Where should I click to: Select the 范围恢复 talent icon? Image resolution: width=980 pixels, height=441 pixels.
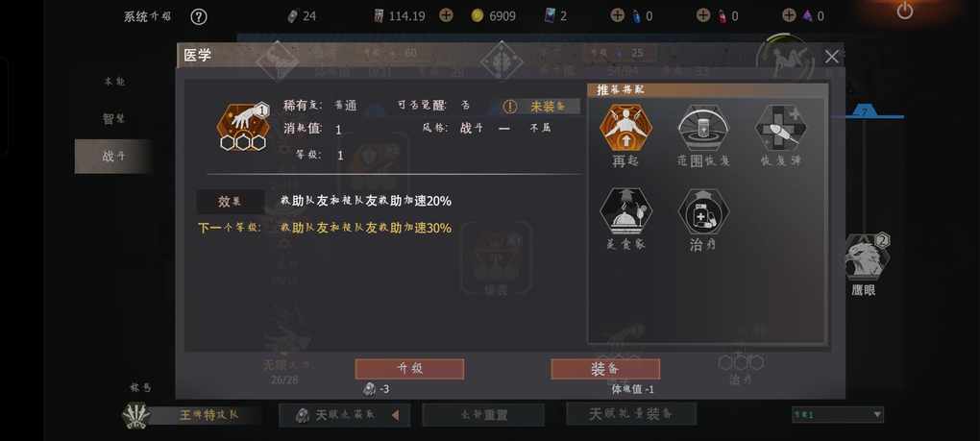(703, 128)
